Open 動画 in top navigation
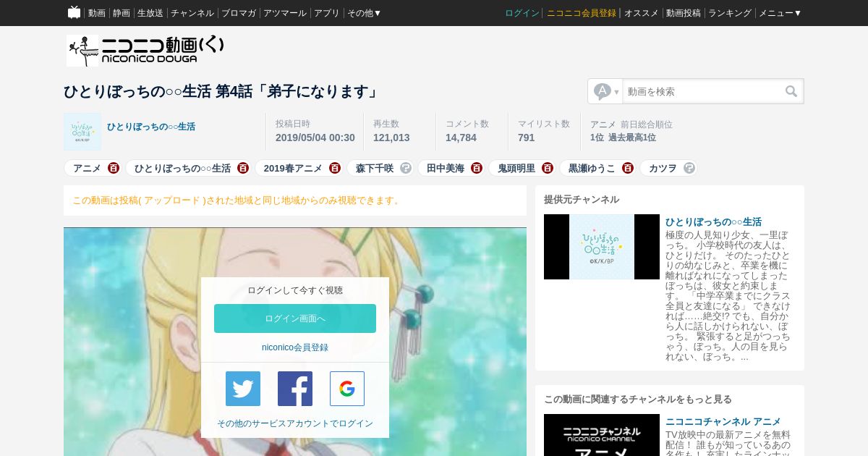Viewport: 868px width, 456px height. pos(97,13)
